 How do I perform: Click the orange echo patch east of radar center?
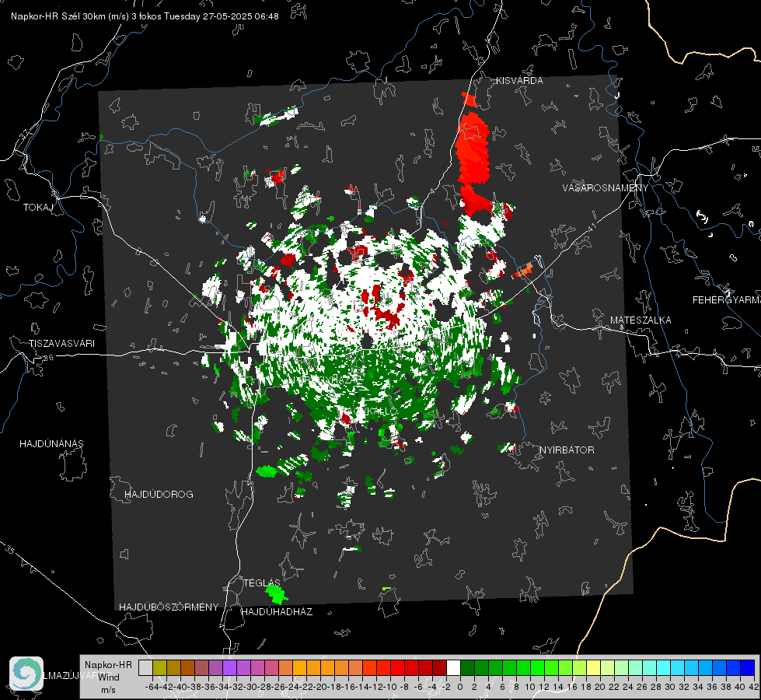coord(524,270)
